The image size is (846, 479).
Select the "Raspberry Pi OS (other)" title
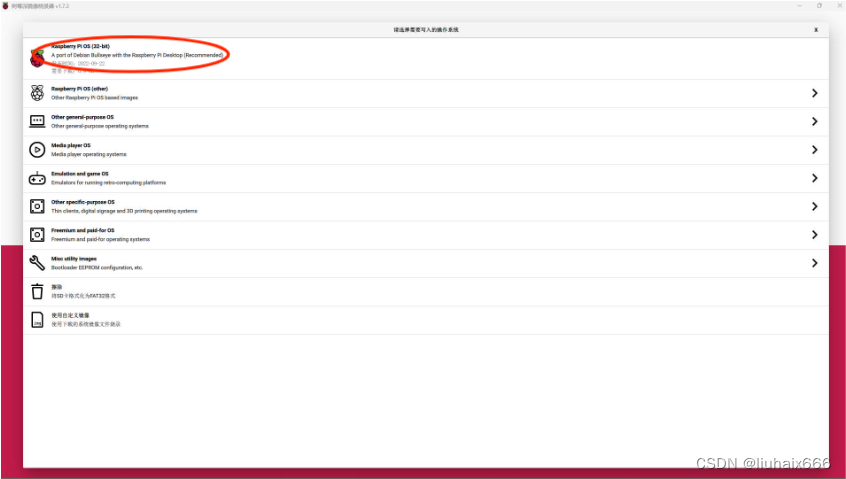pyautogui.click(x=79, y=88)
